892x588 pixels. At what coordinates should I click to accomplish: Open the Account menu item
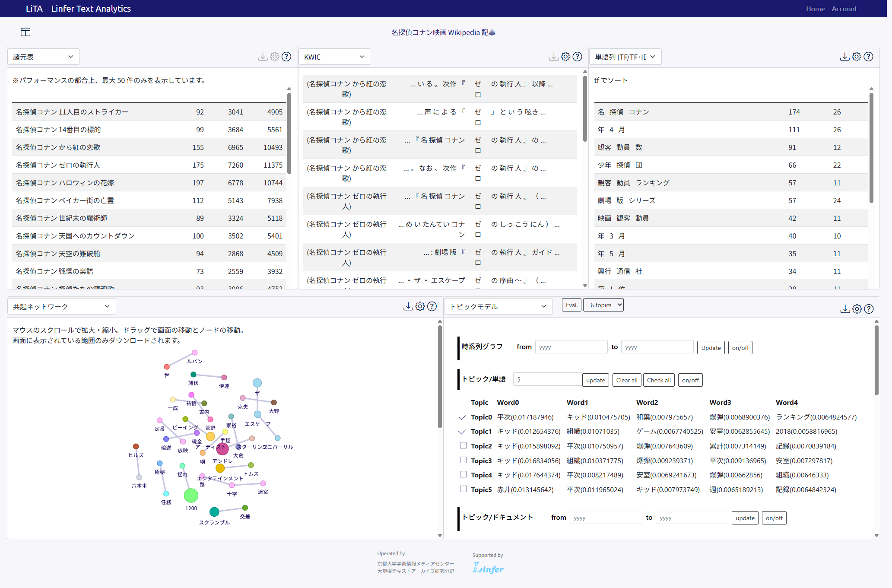point(844,9)
